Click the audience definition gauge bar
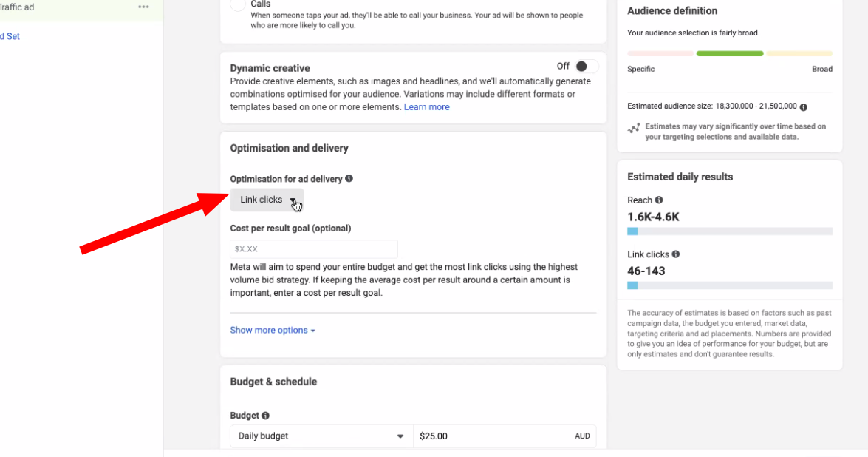The image size is (868, 457). pyautogui.click(x=729, y=54)
